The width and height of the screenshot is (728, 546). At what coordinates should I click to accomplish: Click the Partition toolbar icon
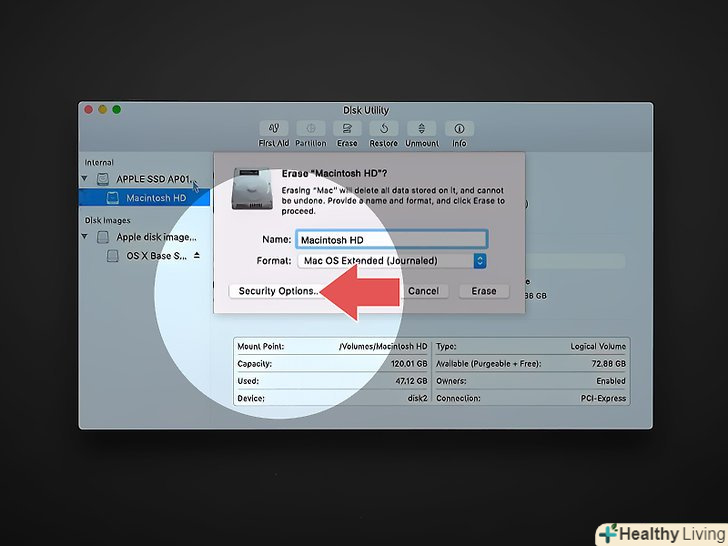(311, 129)
